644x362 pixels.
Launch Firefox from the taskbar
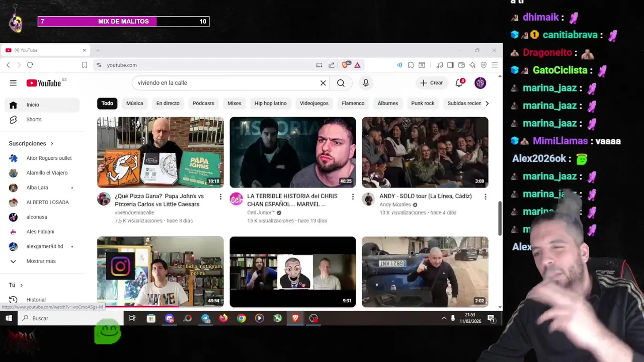pyautogui.click(x=223, y=318)
